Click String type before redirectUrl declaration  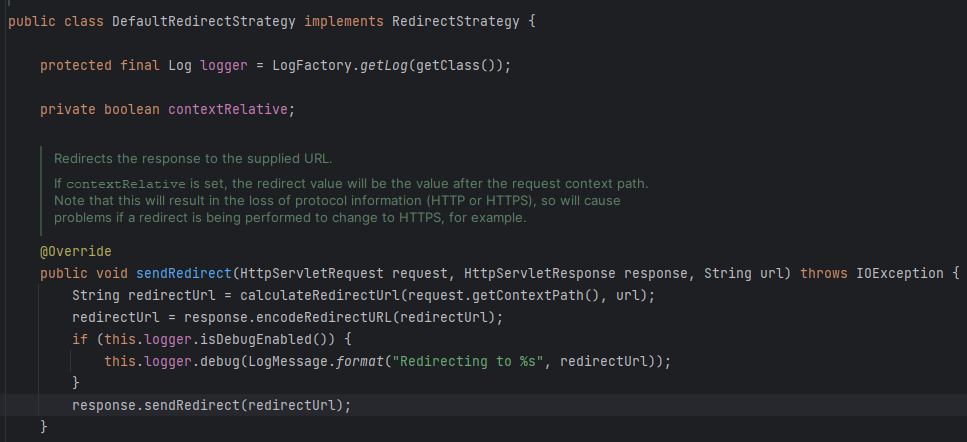pyautogui.click(x=96, y=295)
